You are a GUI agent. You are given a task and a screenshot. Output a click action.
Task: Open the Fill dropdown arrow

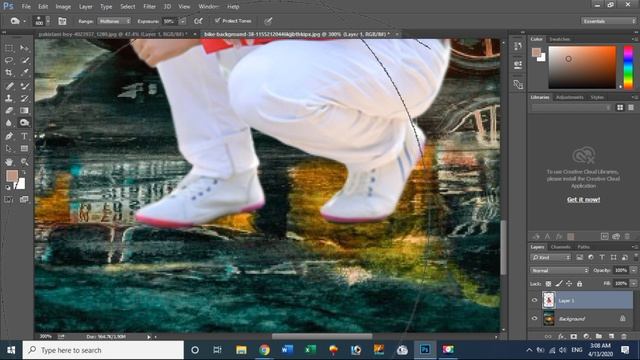coord(633,283)
